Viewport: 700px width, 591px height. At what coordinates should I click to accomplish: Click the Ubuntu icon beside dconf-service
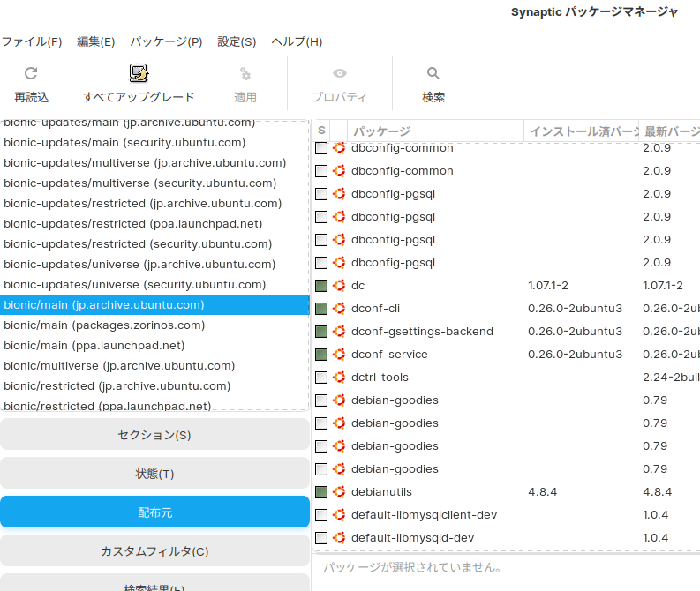339,354
